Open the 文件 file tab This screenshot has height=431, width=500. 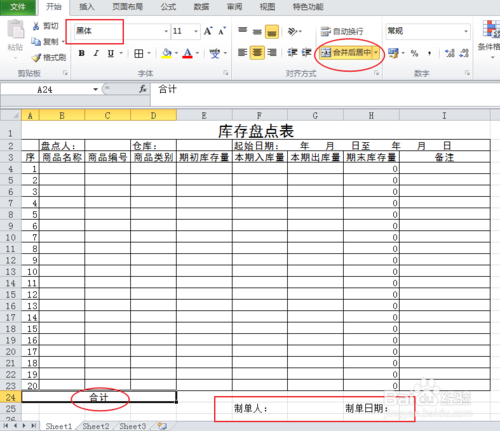click(x=18, y=7)
